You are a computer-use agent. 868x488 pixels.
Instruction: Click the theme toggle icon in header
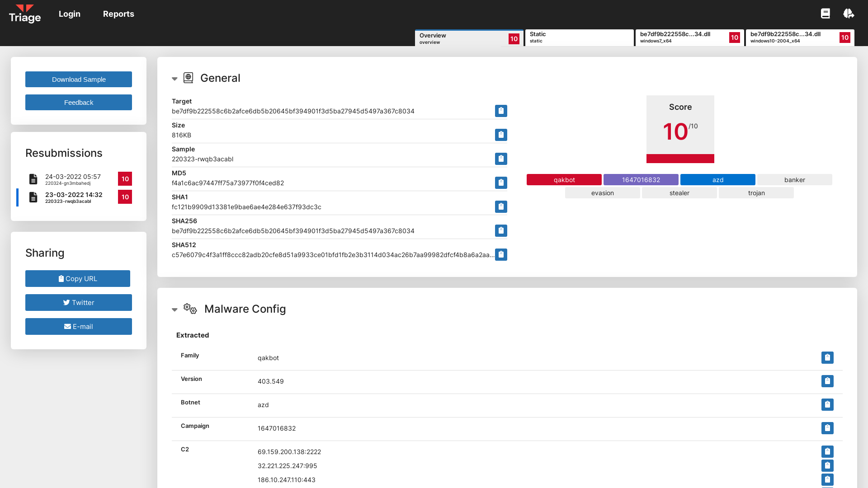click(x=849, y=14)
